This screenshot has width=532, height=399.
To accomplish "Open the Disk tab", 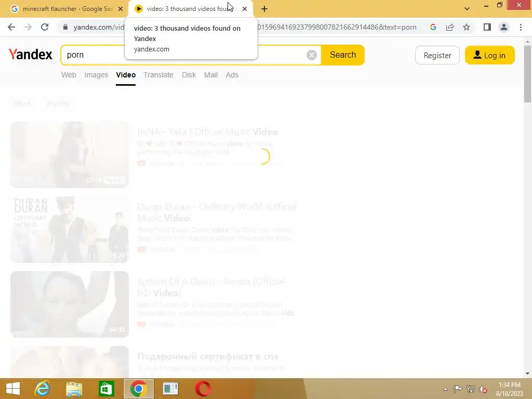I will point(189,75).
